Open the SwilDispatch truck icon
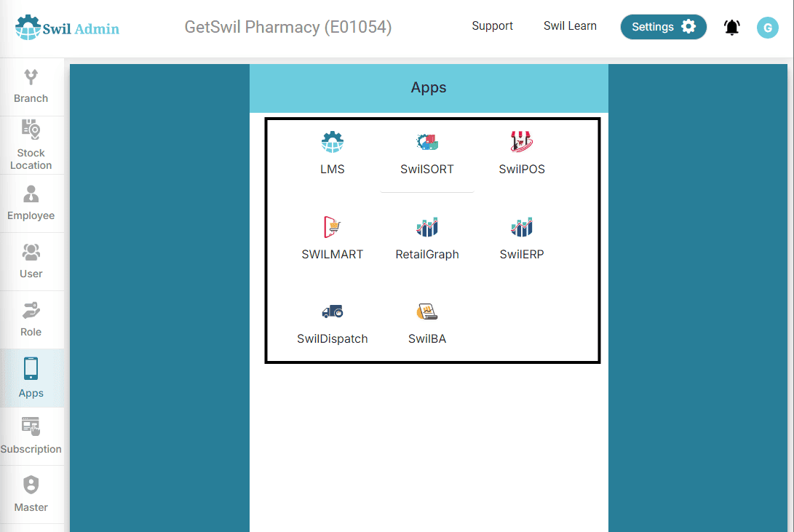The image size is (794, 532). 332,312
